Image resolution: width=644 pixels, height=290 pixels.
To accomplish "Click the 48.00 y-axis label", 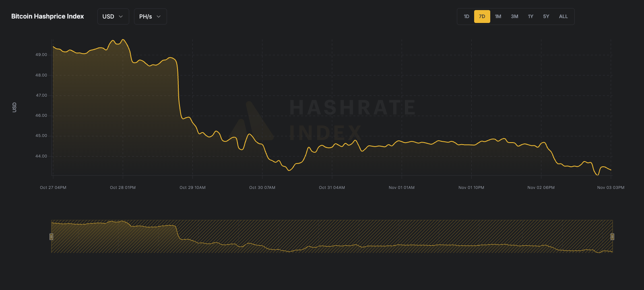I will click(x=41, y=75).
